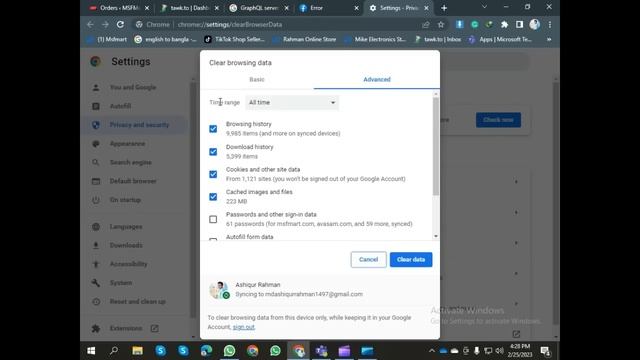640x360 pixels.
Task: Click the dialog scrollbar down arrow
Action: click(x=436, y=236)
